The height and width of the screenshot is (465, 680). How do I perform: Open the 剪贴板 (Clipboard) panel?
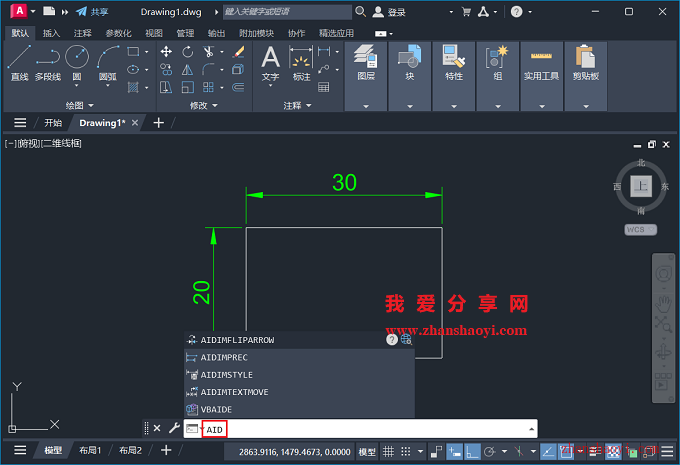pyautogui.click(x=585, y=76)
